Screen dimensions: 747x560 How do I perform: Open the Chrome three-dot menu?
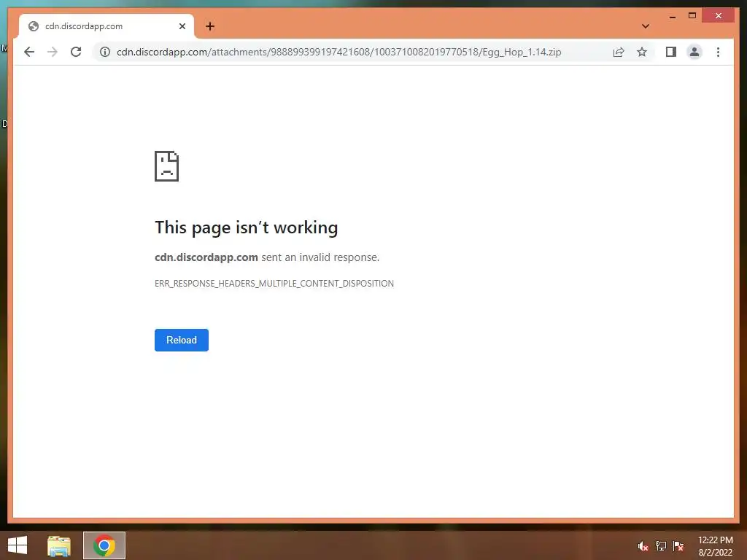718,52
